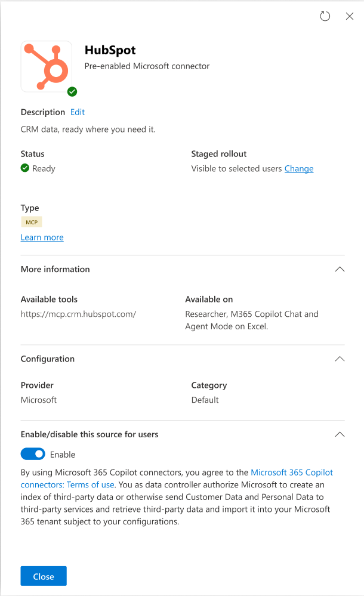Click the MCP type badge
Image resolution: width=364 pixels, height=596 pixels.
tap(32, 222)
